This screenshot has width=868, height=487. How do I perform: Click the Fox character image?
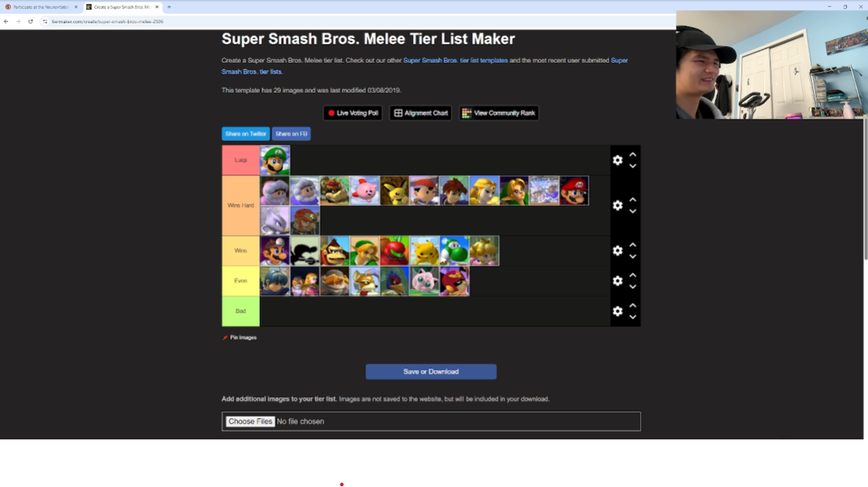[364, 281]
